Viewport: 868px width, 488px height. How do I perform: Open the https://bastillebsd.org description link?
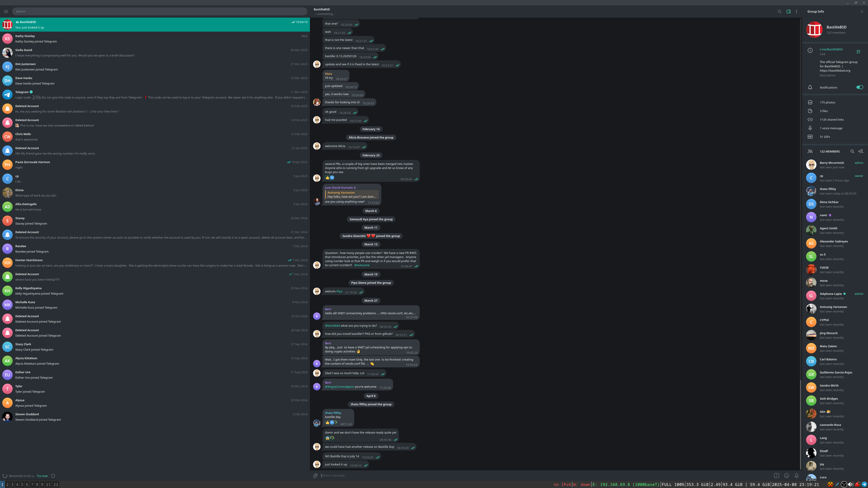(x=835, y=71)
